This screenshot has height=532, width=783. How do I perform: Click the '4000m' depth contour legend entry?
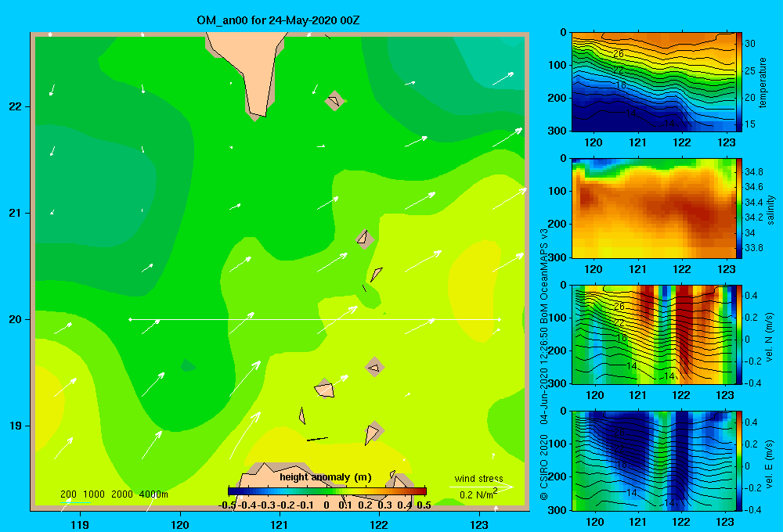click(x=153, y=494)
